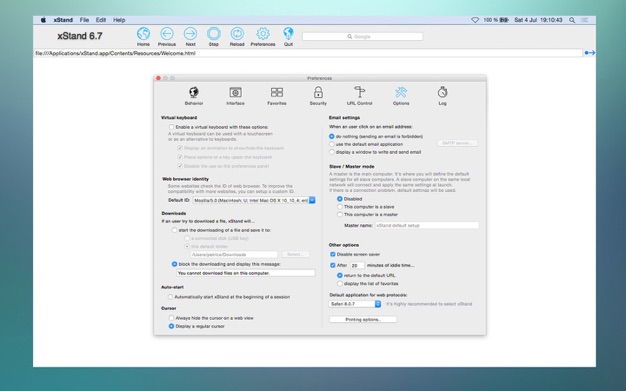Open the Safari default application dropdown
This screenshot has height=391, width=626.
coord(355,304)
